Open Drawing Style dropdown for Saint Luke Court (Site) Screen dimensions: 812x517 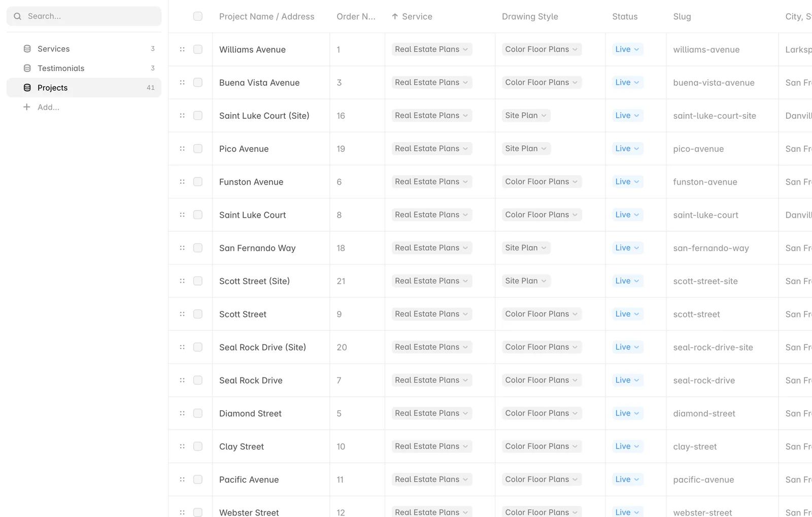[x=526, y=115]
